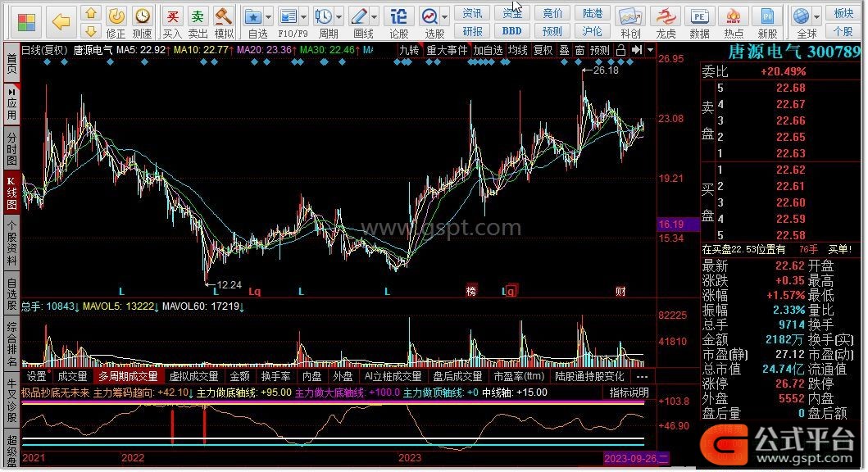
Task: Click the four-color home grid icon
Action: click(26, 22)
